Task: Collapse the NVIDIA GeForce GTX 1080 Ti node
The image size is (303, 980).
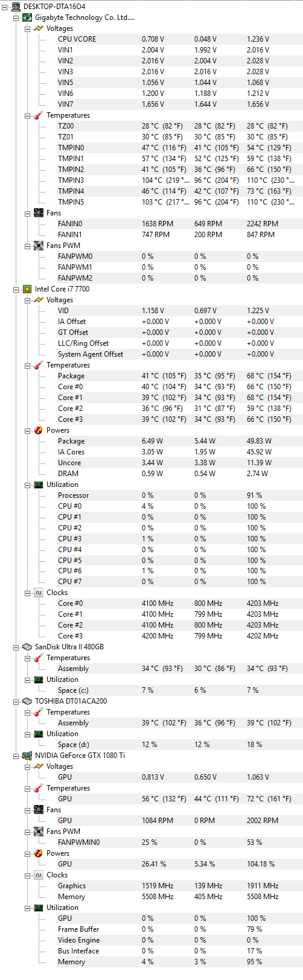Action: [16, 756]
